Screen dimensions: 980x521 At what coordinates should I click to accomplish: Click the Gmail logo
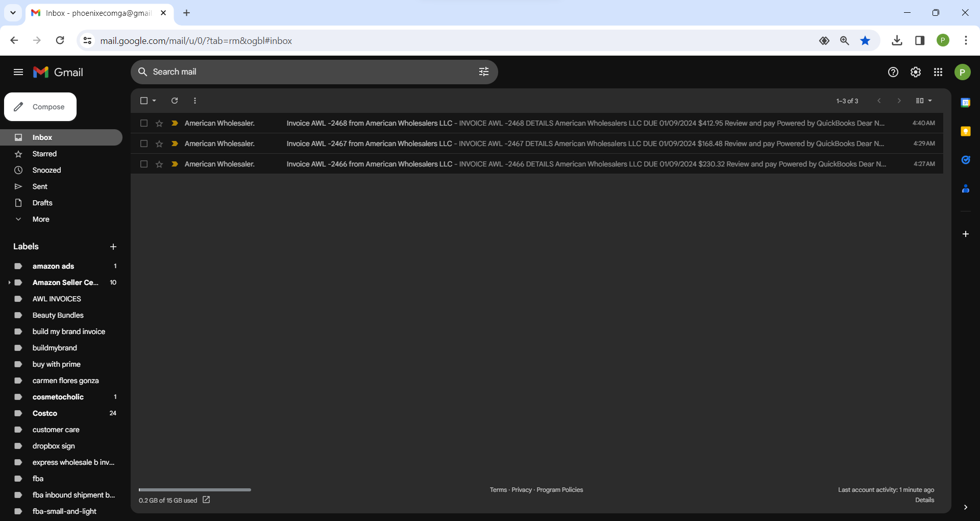tap(58, 72)
